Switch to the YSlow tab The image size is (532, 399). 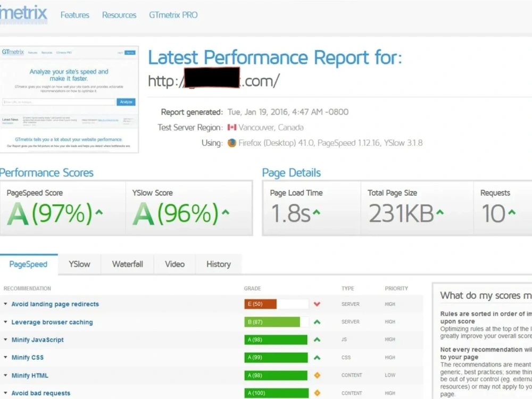tap(79, 264)
